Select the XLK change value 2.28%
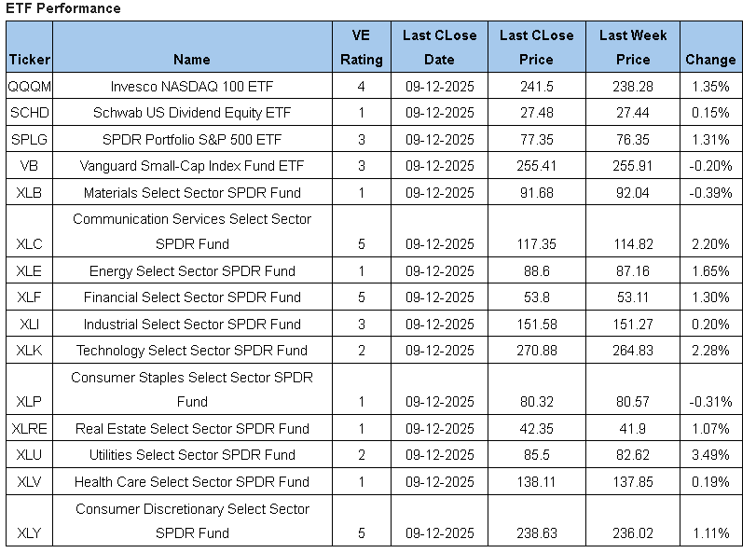The width and height of the screenshot is (756, 553). point(710,352)
